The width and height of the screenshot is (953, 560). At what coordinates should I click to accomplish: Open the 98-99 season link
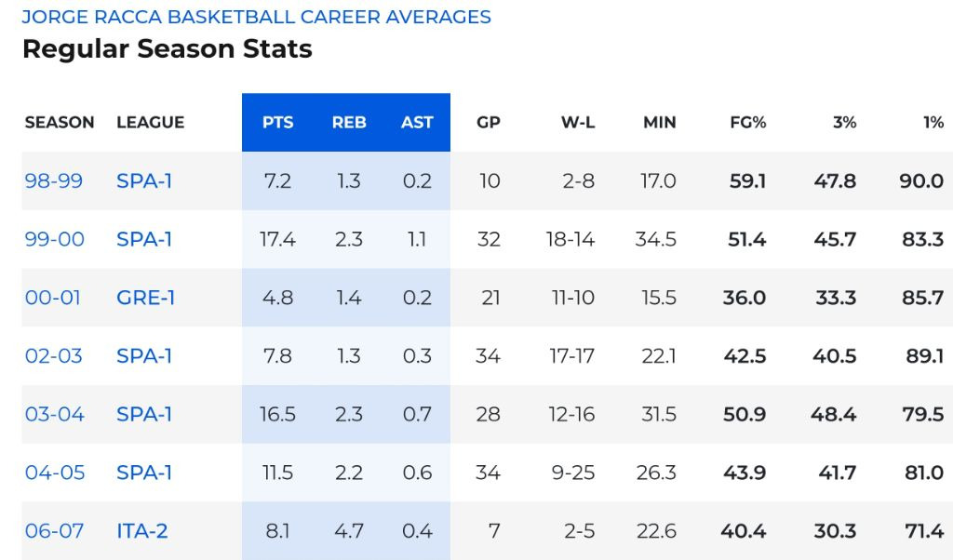pyautogui.click(x=53, y=180)
